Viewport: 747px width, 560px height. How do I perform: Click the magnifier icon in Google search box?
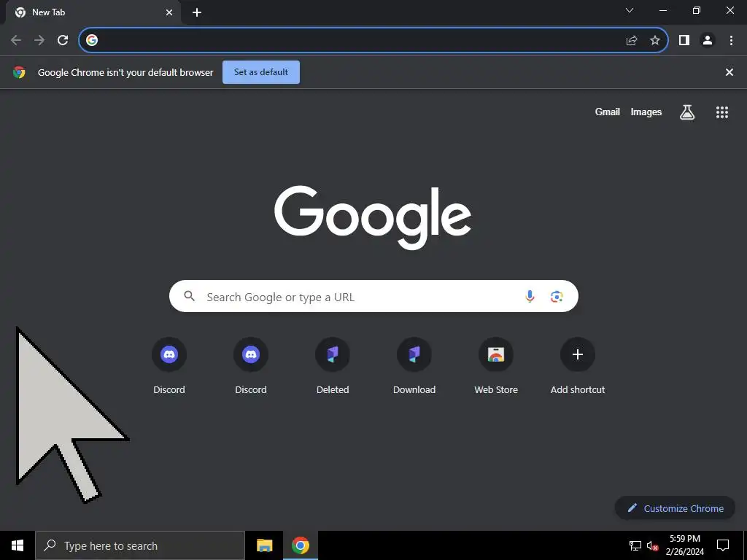(189, 296)
